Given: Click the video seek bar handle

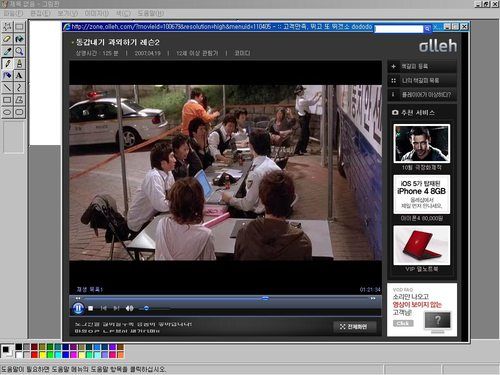Looking at the screenshot, I should (x=265, y=298).
